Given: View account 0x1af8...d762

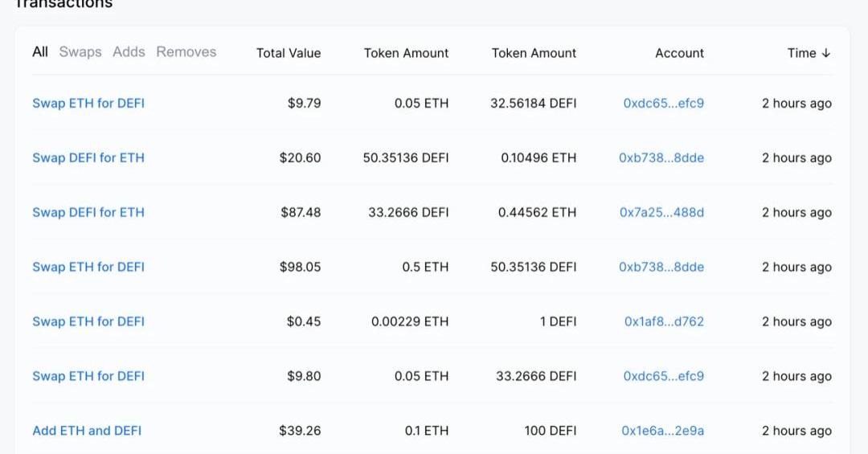Looking at the screenshot, I should click(x=664, y=322).
